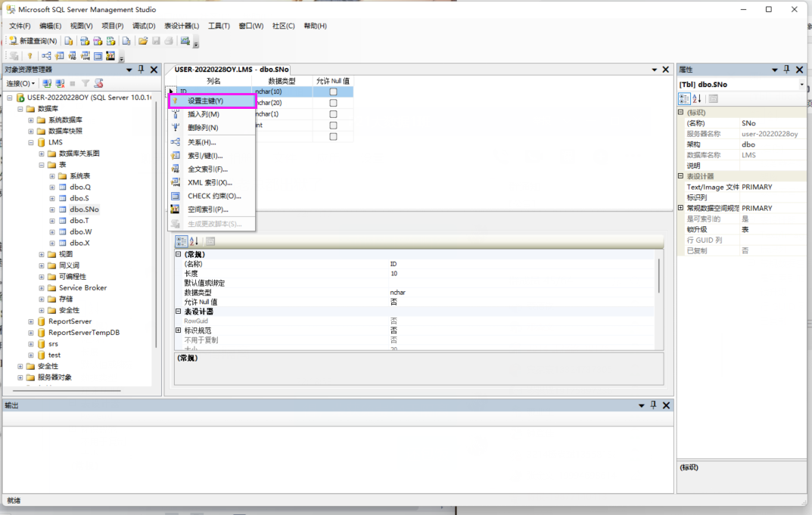Click the SQL Server Compact Query icon
Image resolution: width=812 pixels, height=515 pixels.
126,41
